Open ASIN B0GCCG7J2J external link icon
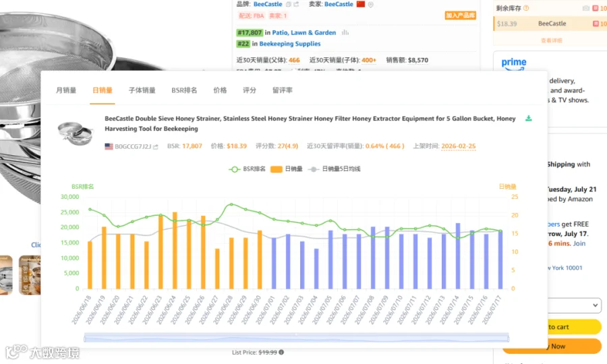The image size is (607, 364). 156,146
